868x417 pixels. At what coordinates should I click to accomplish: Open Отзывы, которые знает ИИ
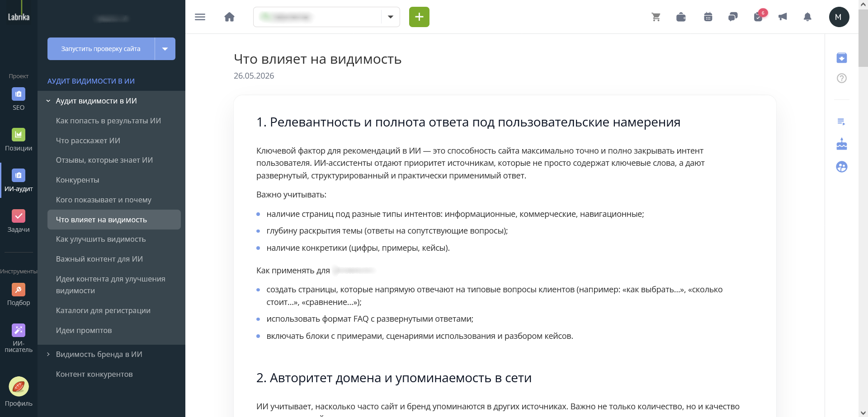point(104,160)
